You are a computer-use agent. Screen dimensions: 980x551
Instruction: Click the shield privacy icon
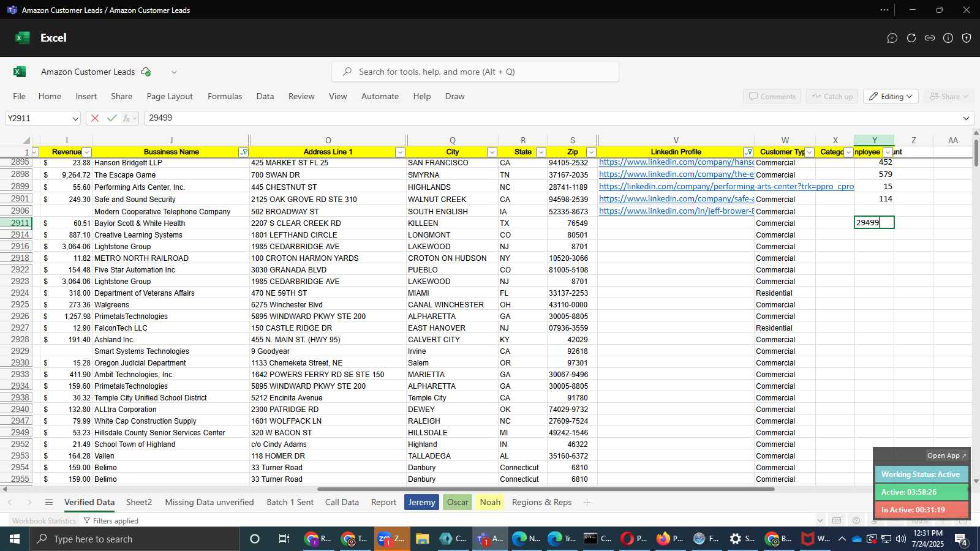coord(967,38)
